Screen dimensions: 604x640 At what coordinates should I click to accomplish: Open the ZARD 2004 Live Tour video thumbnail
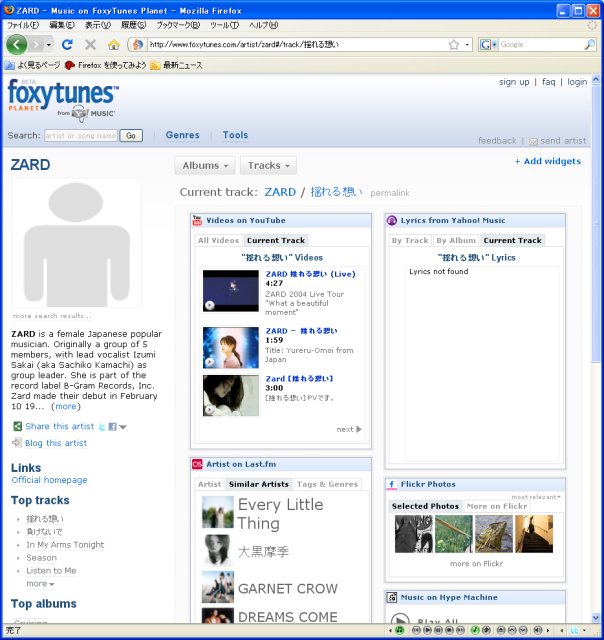231,291
